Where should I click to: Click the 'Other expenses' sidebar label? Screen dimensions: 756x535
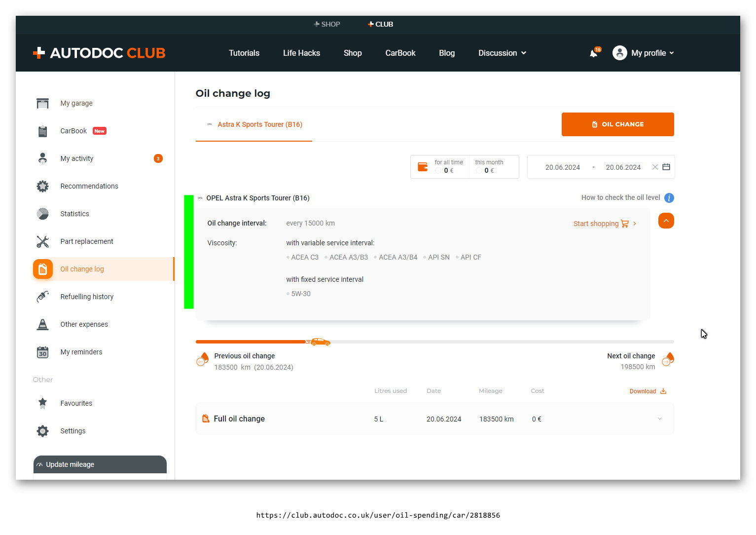point(84,324)
